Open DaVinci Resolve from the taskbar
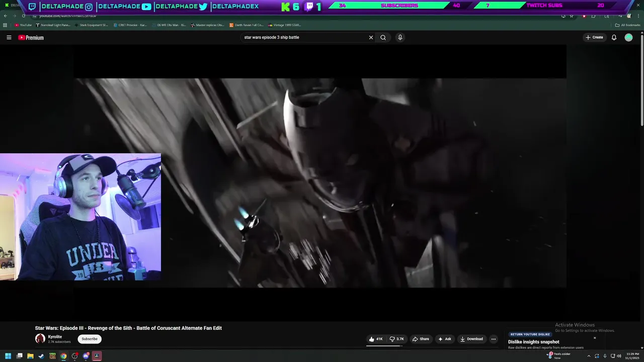This screenshot has width=644, height=362. 97,356
